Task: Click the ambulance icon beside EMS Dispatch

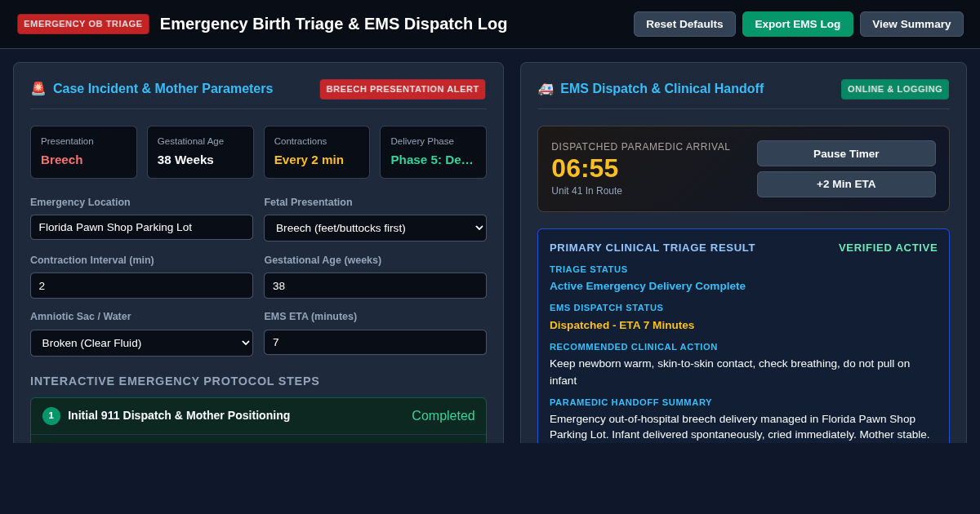Action: click(x=546, y=89)
